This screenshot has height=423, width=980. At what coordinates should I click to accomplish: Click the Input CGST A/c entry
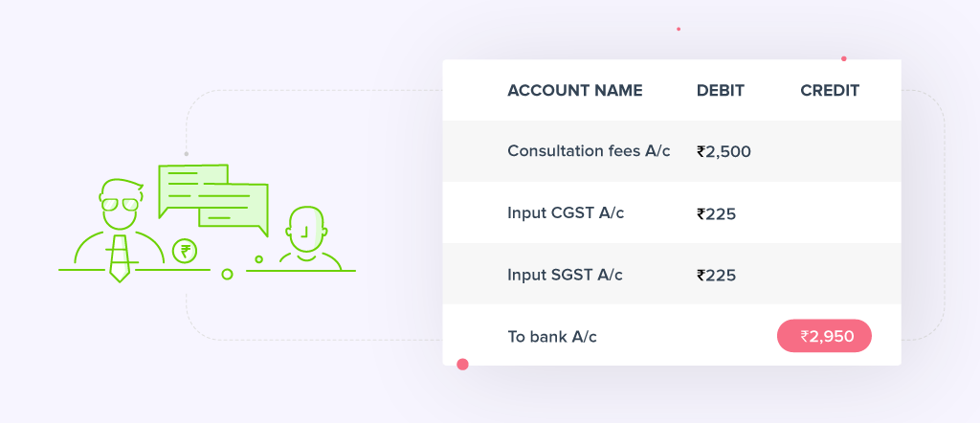[x=566, y=212]
